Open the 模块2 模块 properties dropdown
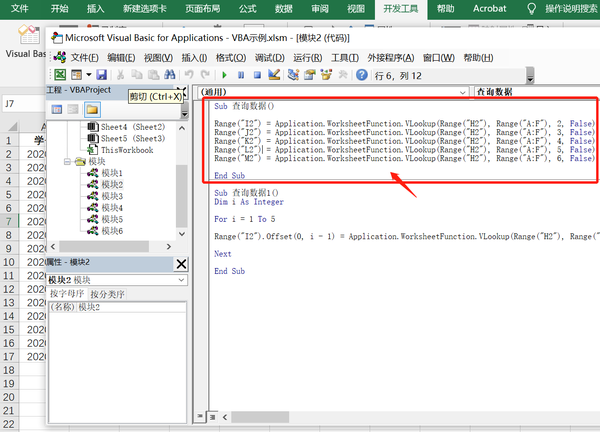The width and height of the screenshot is (600, 432). pyautogui.click(x=181, y=280)
